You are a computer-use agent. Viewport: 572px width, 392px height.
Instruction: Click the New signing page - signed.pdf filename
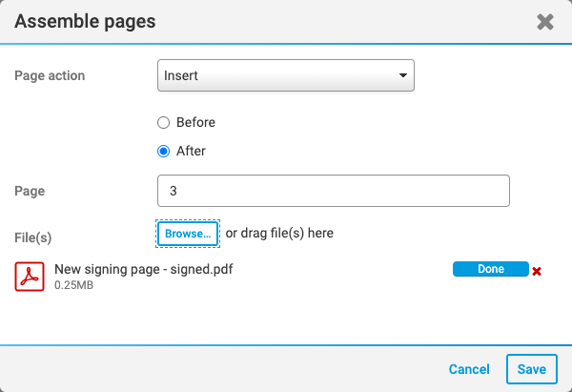pos(144,269)
